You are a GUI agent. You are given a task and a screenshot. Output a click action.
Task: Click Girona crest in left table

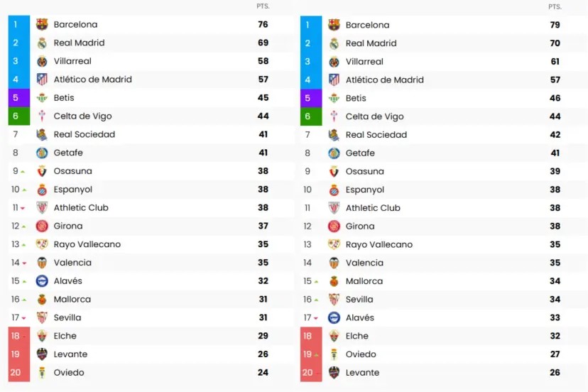(x=42, y=226)
